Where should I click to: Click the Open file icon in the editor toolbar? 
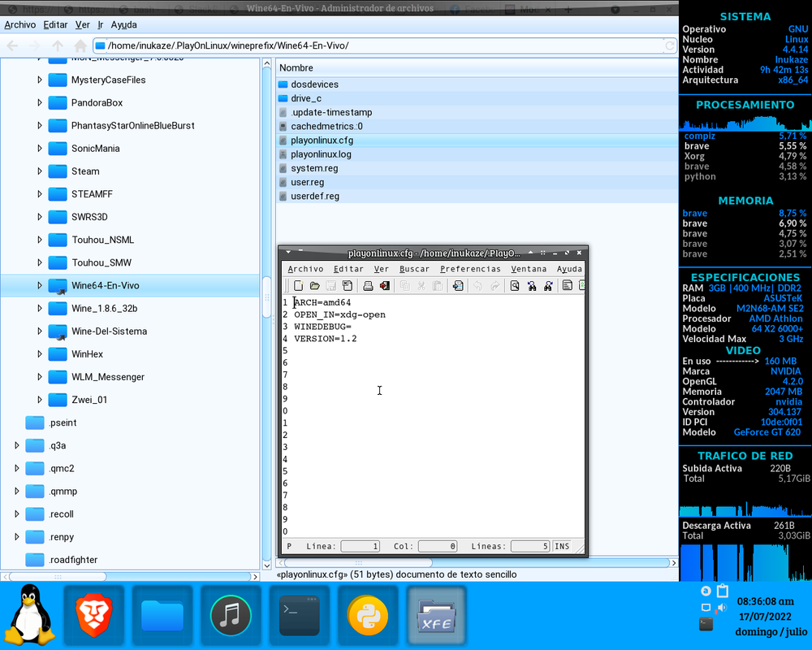point(315,286)
